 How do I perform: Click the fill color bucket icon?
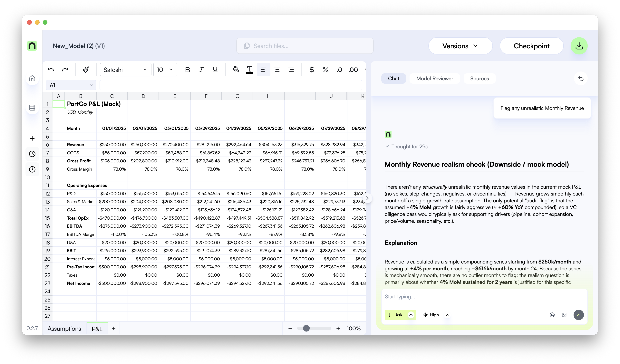[236, 69]
